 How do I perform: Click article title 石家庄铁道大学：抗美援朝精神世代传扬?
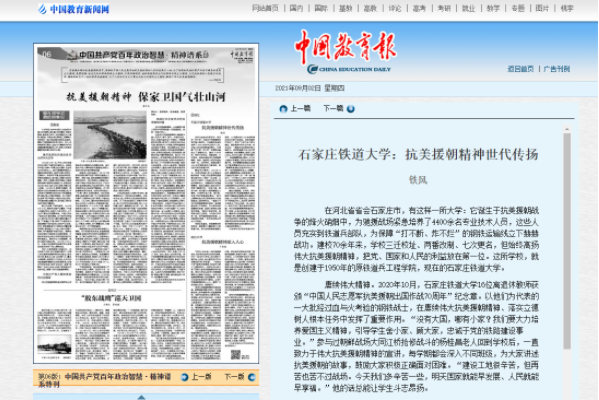(418, 155)
